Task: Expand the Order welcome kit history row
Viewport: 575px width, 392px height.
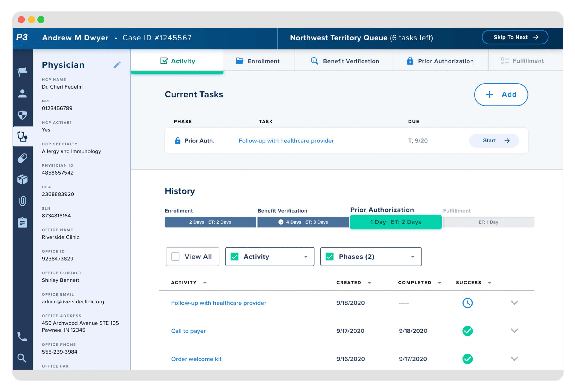Action: 514,359
